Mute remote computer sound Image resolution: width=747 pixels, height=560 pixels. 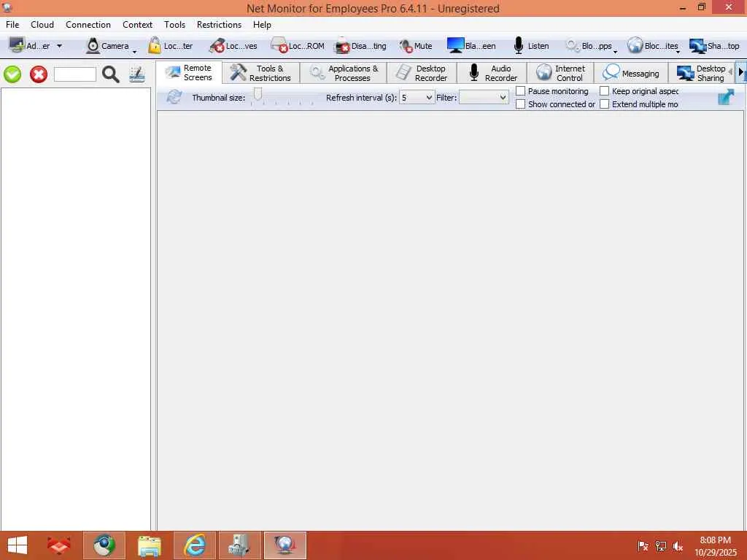[x=416, y=46]
